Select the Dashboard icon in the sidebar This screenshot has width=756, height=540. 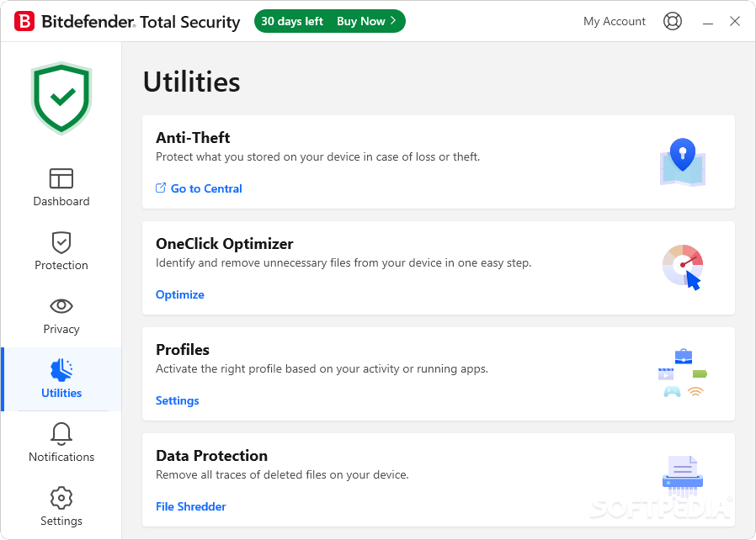coord(61,178)
